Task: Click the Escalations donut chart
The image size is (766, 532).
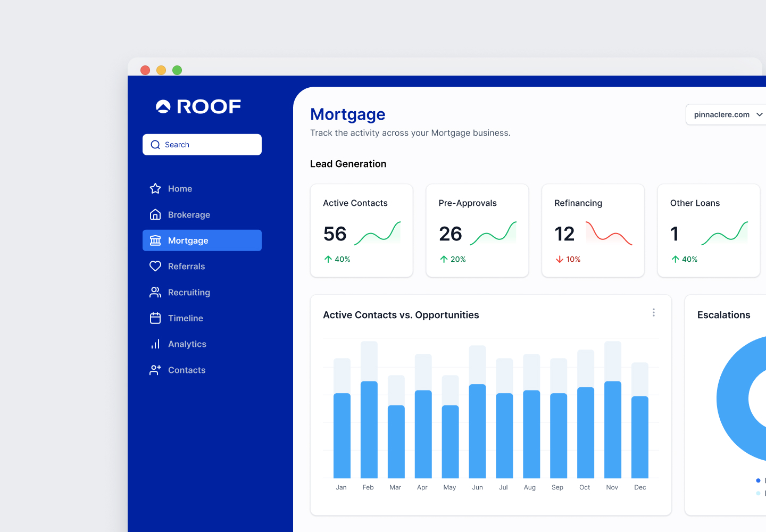Action: pos(734,399)
